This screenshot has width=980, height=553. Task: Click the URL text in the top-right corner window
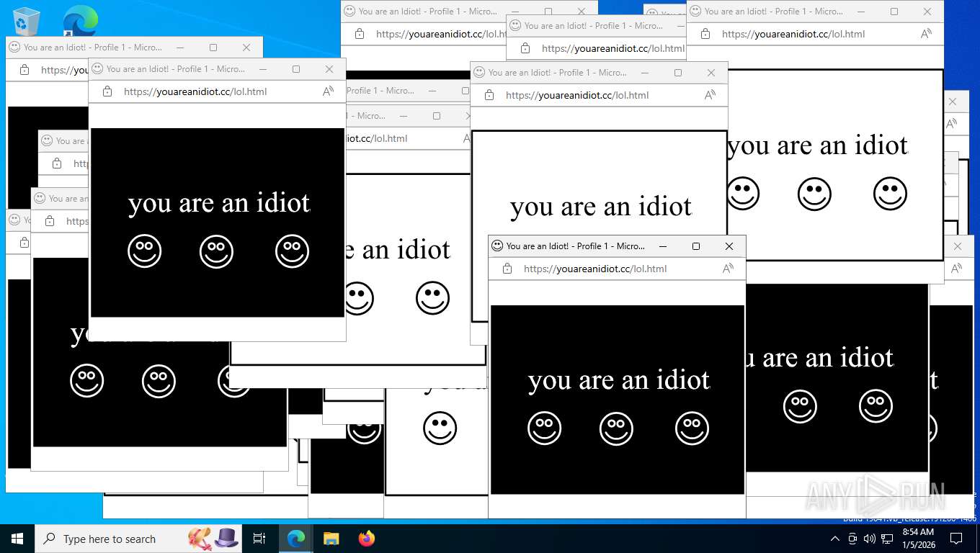point(793,34)
